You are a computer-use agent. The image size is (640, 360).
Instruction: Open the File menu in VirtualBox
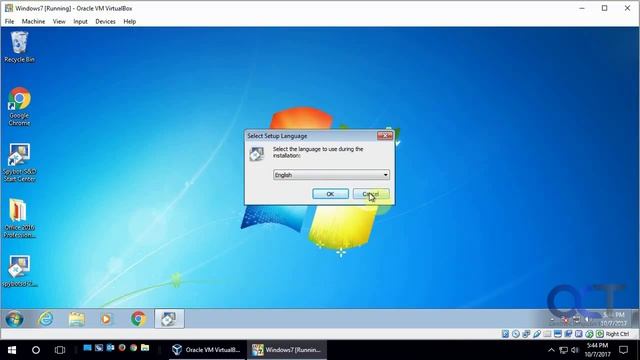(x=9, y=21)
